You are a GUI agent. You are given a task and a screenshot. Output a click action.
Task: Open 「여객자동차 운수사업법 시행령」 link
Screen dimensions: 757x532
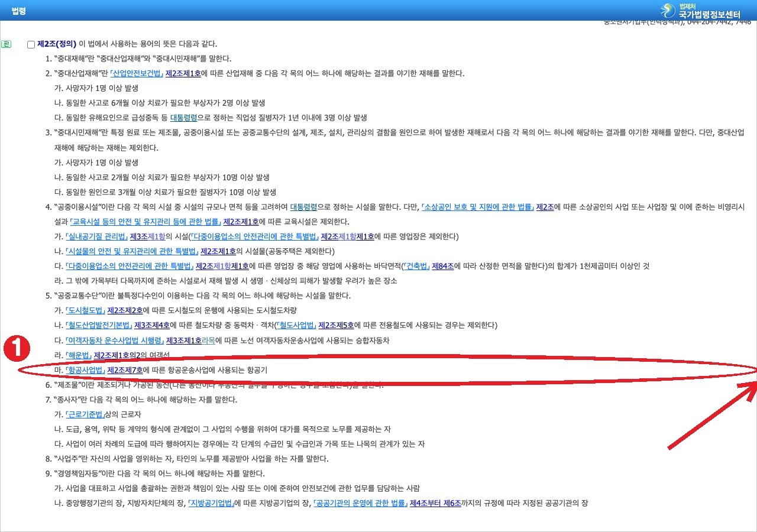pos(115,340)
